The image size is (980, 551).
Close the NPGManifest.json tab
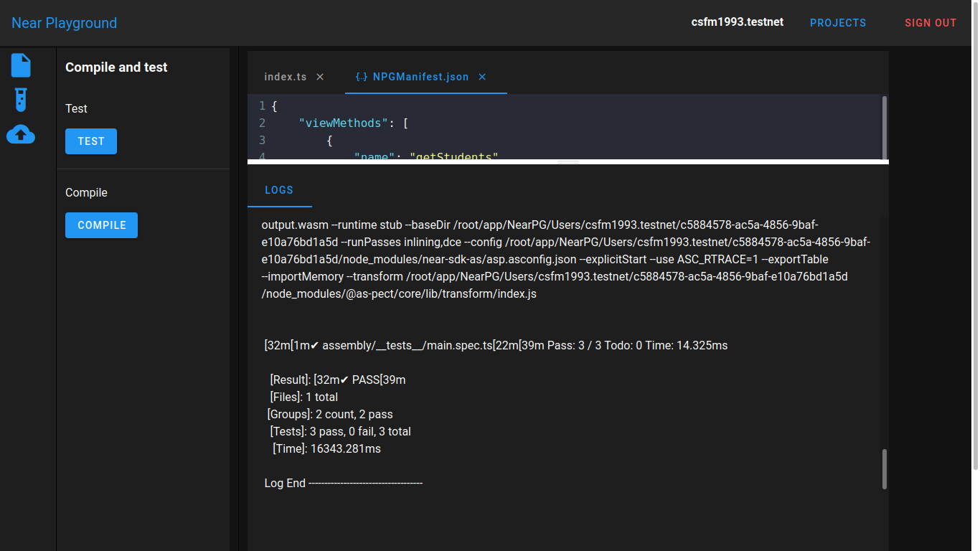point(482,77)
